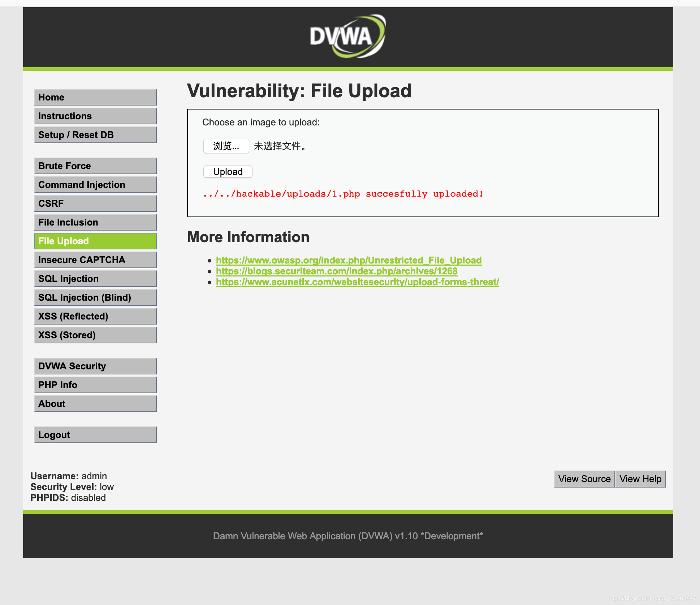700x605 pixels.
Task: Open Setup / Reset DB page
Action: pos(95,135)
